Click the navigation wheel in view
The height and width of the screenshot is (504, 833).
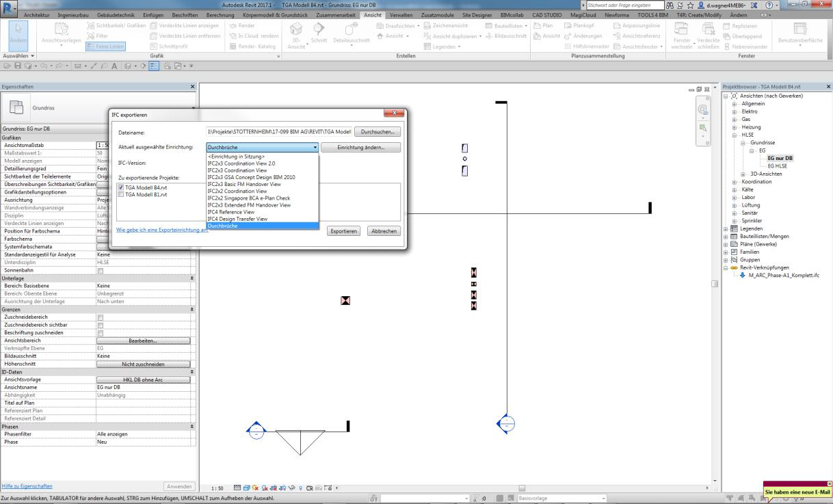703,109
